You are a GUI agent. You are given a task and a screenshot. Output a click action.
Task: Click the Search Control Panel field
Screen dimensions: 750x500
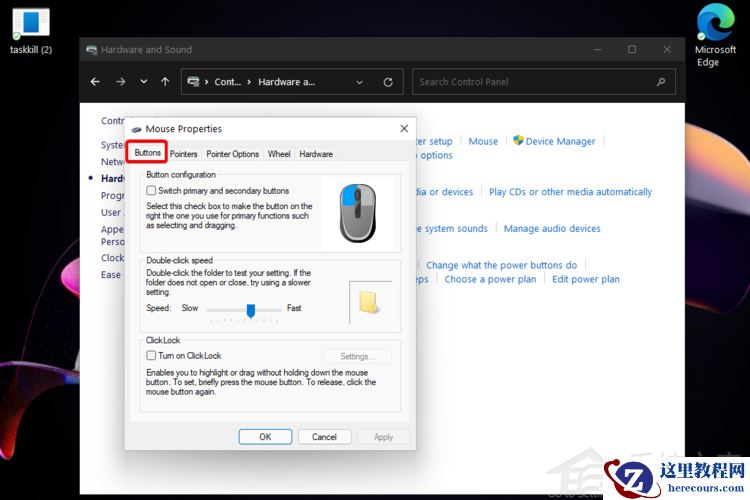544,82
